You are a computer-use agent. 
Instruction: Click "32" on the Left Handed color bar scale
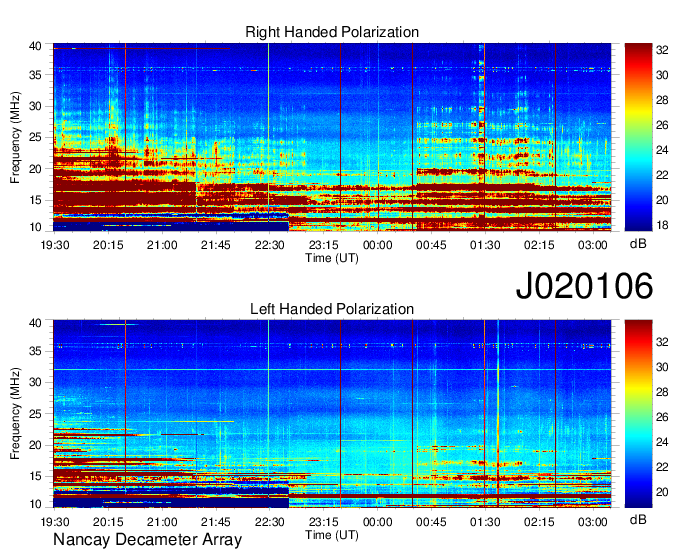pyautogui.click(x=662, y=343)
